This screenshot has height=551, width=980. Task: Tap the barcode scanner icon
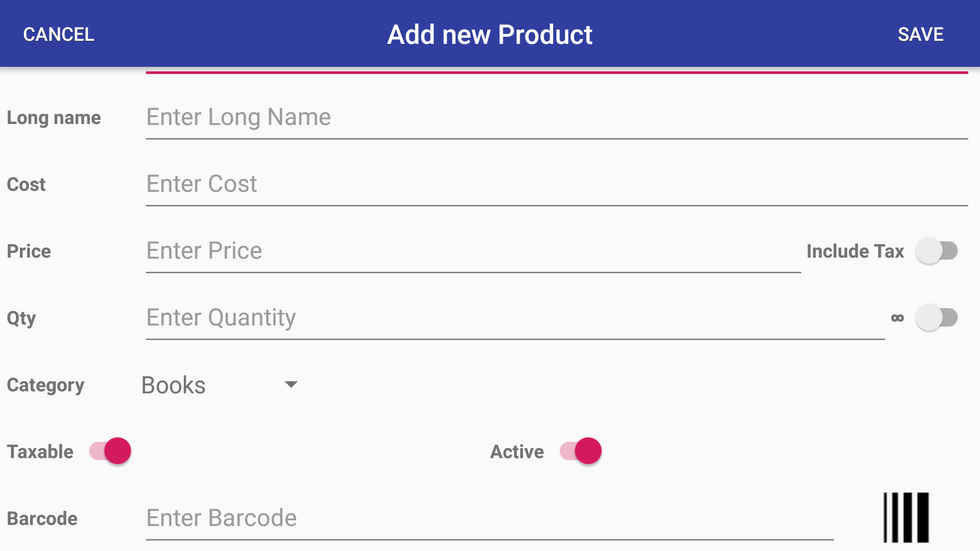tap(906, 517)
